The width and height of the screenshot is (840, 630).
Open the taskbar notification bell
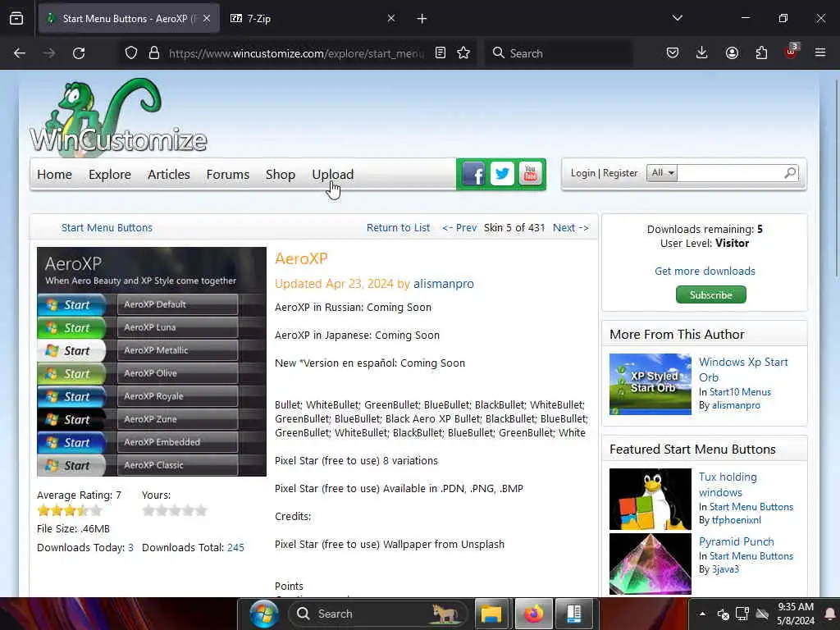tap(829, 614)
